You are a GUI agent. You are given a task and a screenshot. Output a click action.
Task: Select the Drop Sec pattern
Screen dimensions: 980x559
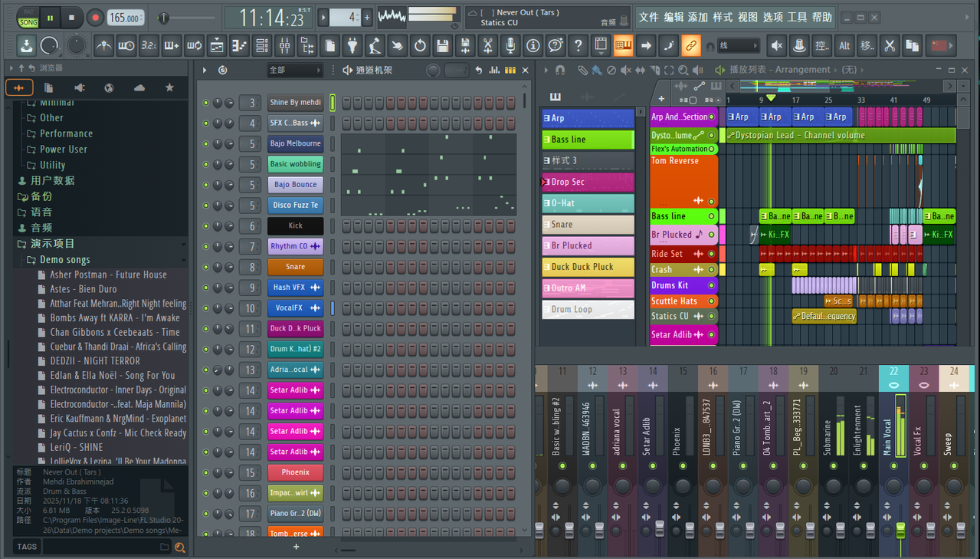point(588,182)
